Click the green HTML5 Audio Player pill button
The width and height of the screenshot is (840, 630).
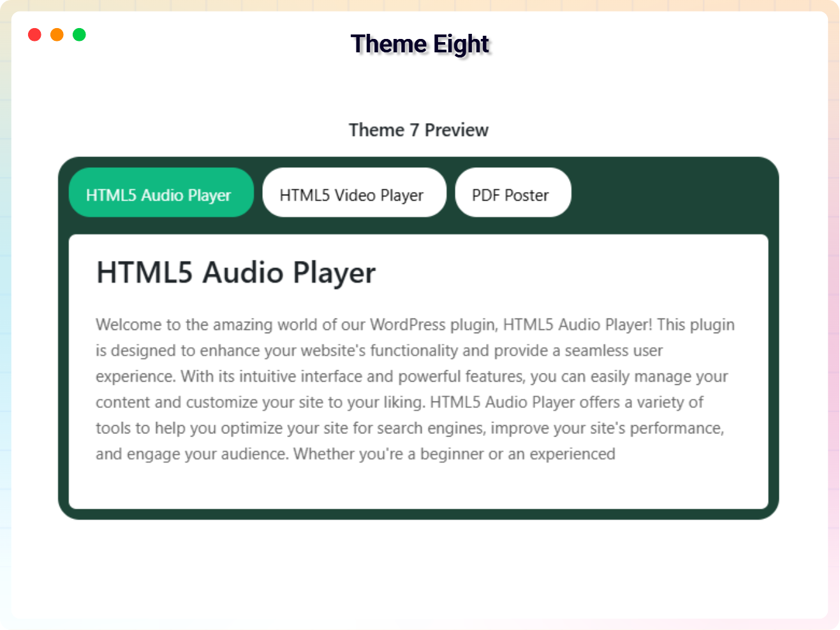point(161,193)
